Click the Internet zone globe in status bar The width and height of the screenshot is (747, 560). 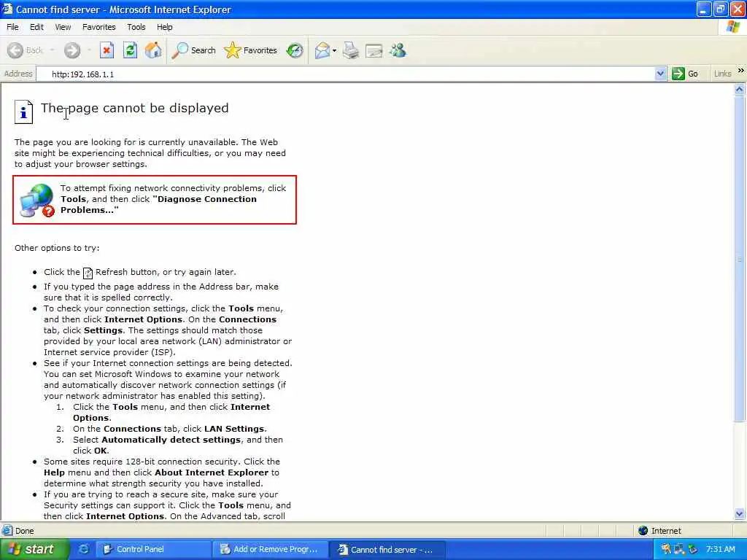point(643,530)
